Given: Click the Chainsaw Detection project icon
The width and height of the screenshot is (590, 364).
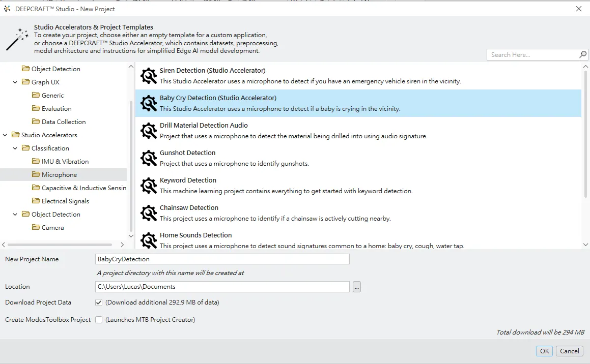Looking at the screenshot, I should (x=149, y=213).
